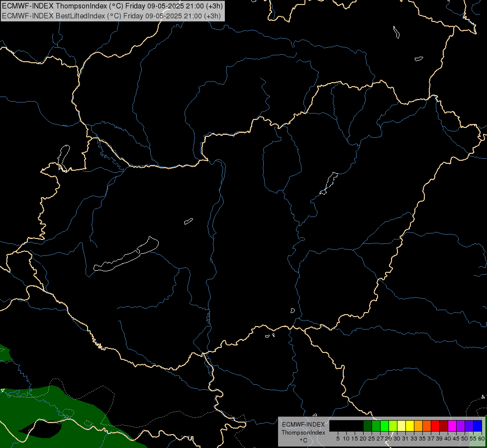The image size is (487, 448).
Task: Click the red-orange 35–37 legend swatch
Action: coord(427,426)
